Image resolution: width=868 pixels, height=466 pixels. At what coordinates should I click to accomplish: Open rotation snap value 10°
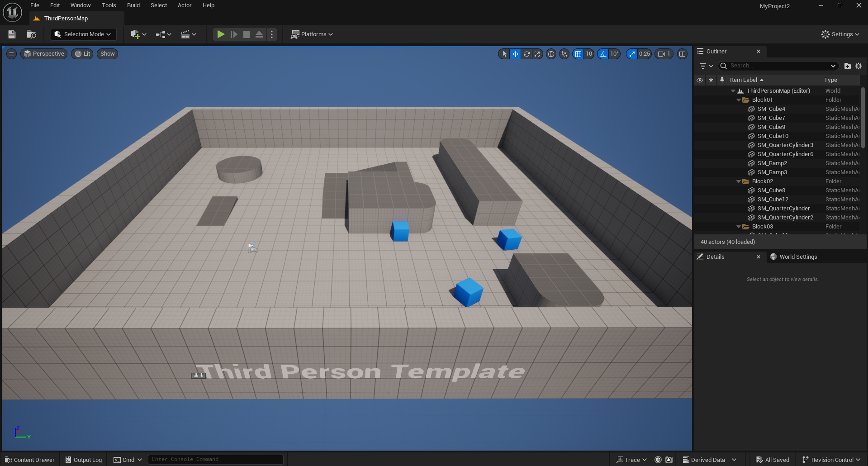[x=614, y=54]
